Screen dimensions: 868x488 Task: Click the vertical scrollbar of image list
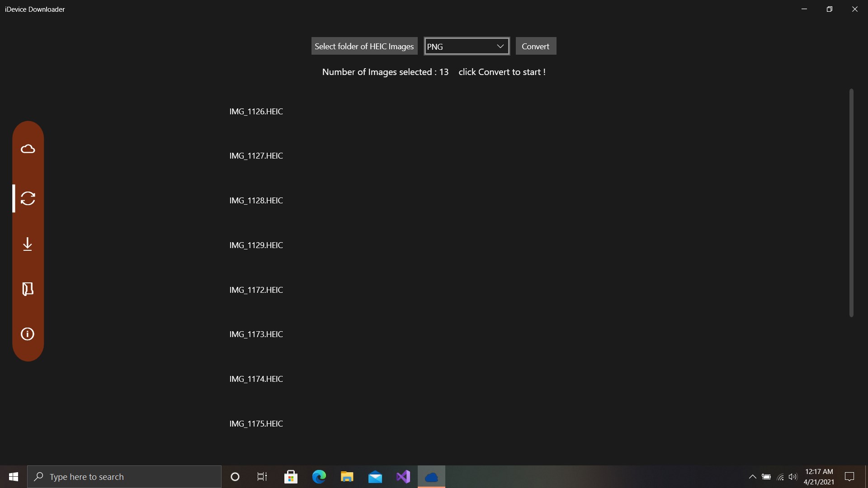point(851,203)
